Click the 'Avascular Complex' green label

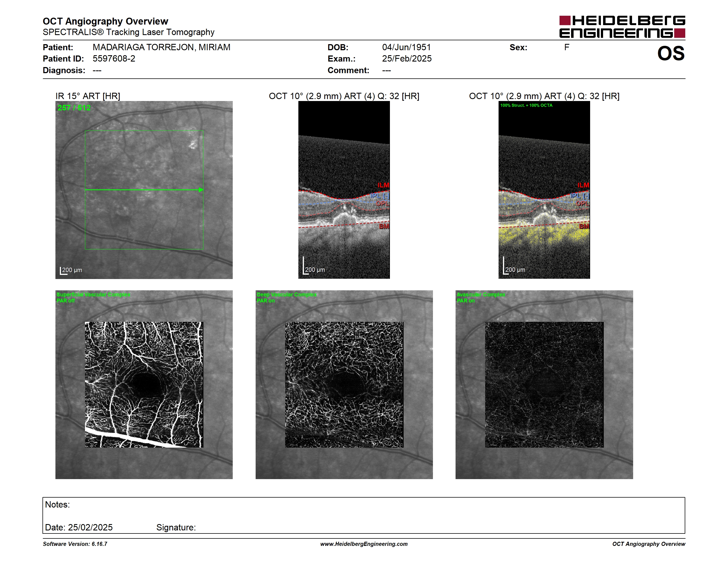pyautogui.click(x=481, y=294)
